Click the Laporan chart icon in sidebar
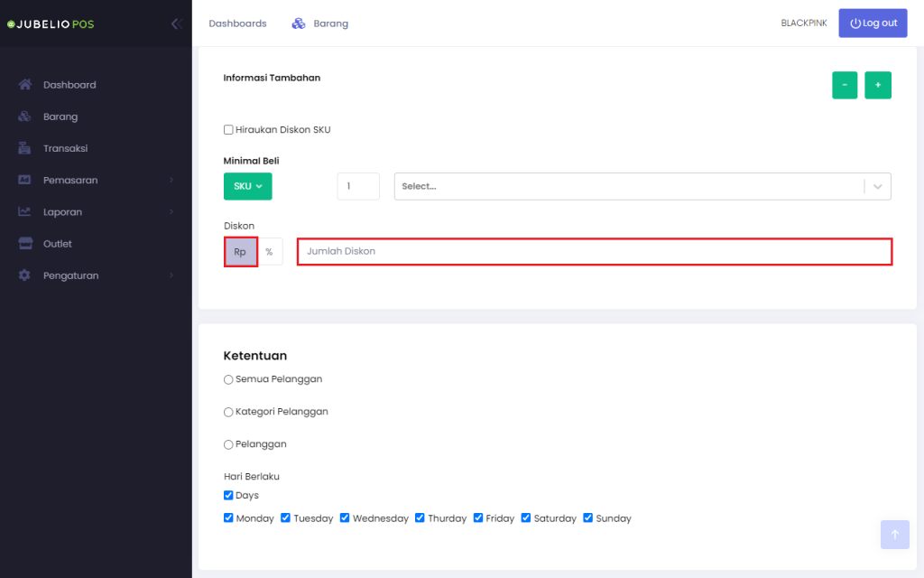 (24, 211)
